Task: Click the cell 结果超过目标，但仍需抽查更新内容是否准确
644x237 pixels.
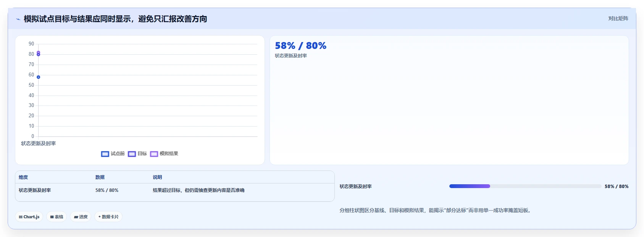Action: [x=199, y=190]
